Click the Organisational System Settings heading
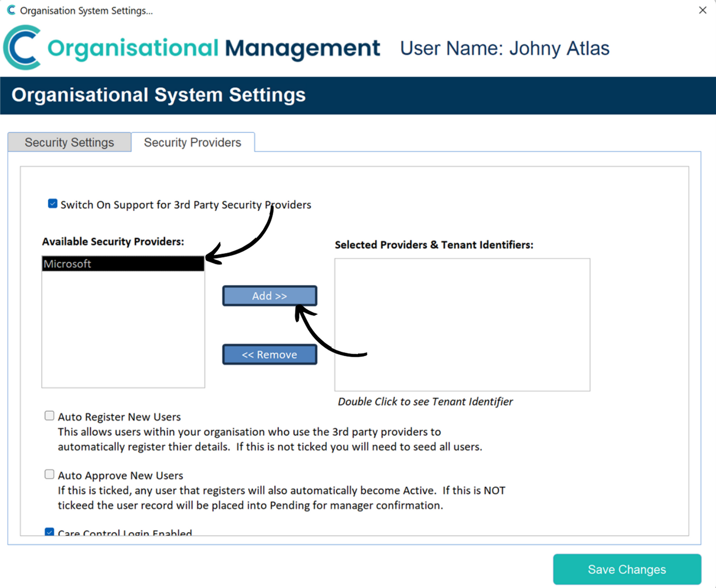Viewport: 716px width, 588px height. pyautogui.click(x=159, y=95)
